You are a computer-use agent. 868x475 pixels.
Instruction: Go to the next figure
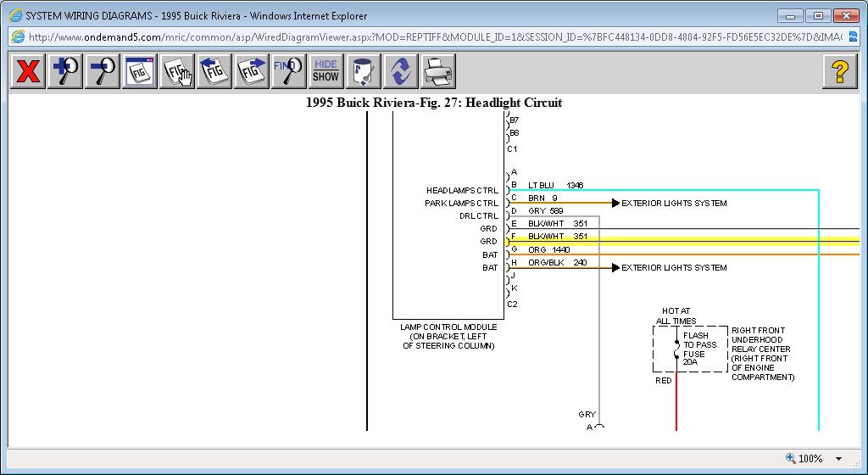click(x=252, y=71)
